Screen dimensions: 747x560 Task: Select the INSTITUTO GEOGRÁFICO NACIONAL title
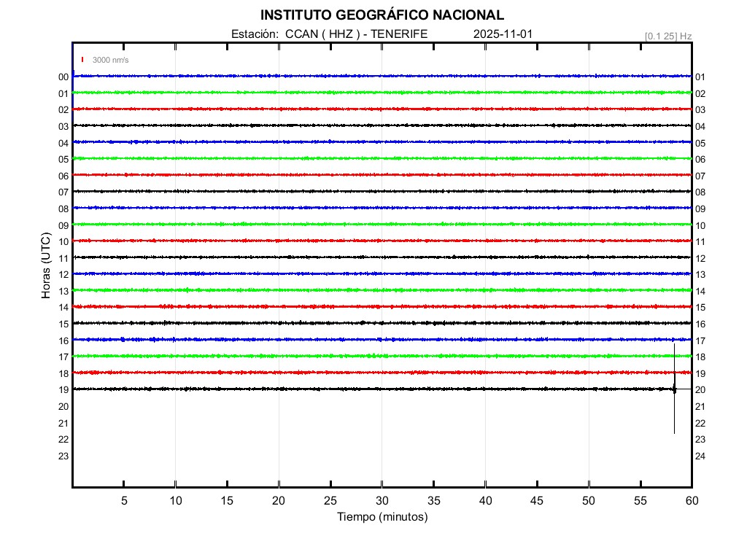(x=382, y=15)
